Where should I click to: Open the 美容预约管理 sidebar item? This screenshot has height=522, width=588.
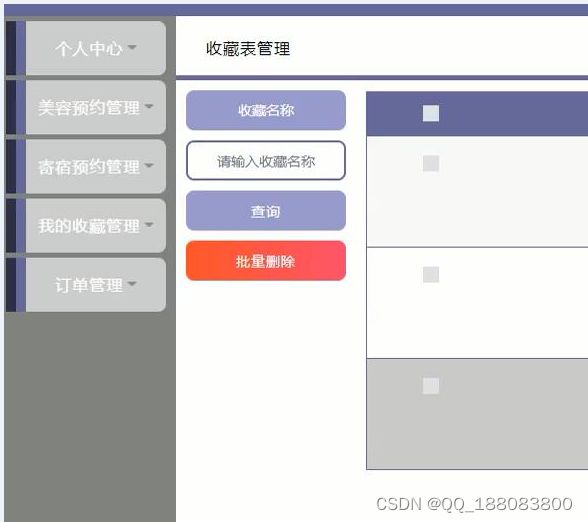click(x=96, y=107)
